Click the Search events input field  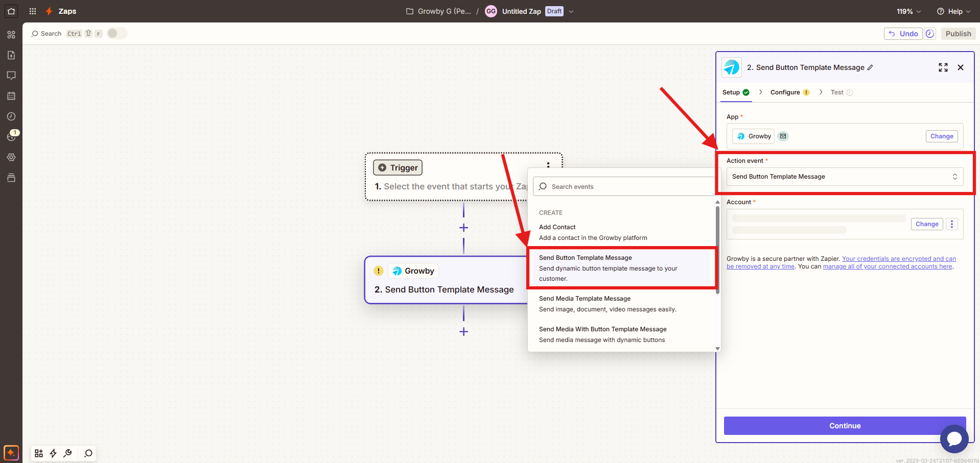tap(624, 186)
